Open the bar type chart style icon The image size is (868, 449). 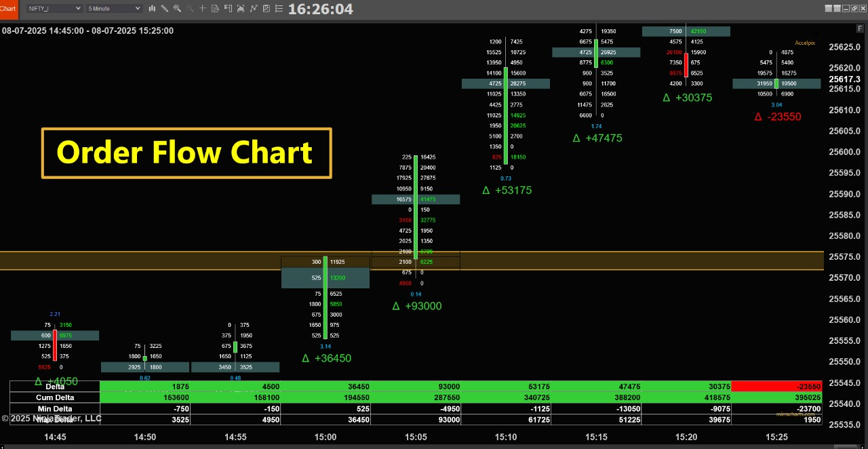pos(152,8)
